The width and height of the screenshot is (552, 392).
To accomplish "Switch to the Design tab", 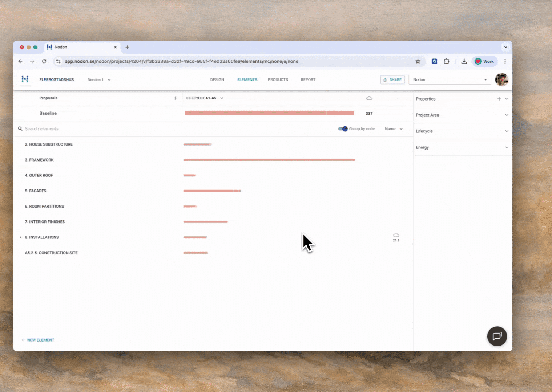I will coord(217,80).
